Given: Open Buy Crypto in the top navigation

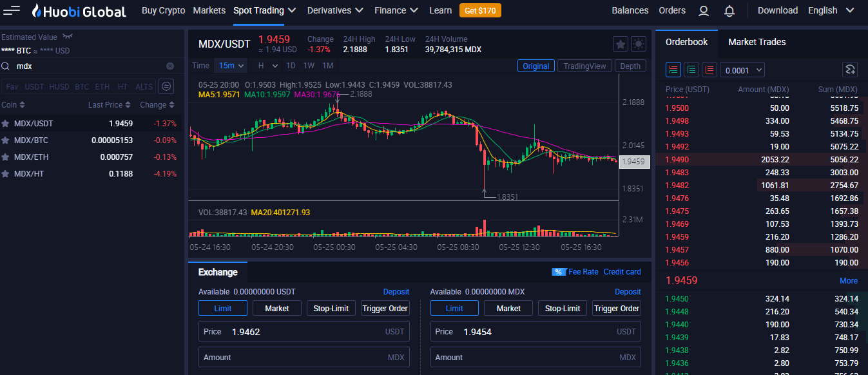Looking at the screenshot, I should [x=164, y=10].
